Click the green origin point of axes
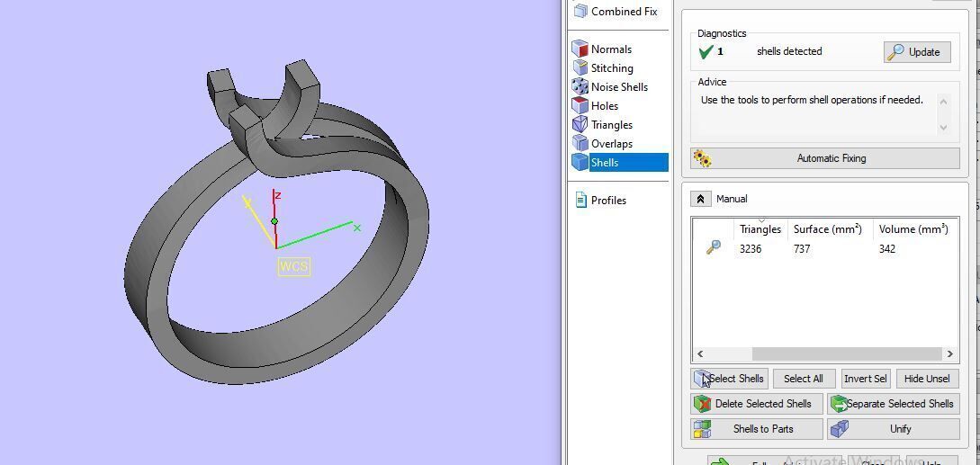 (274, 221)
